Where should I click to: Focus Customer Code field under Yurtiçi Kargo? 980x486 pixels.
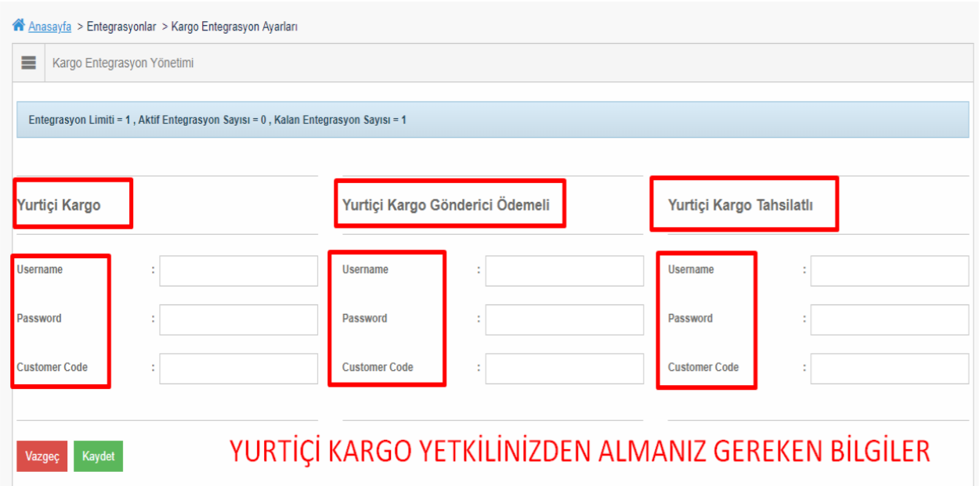239,369
